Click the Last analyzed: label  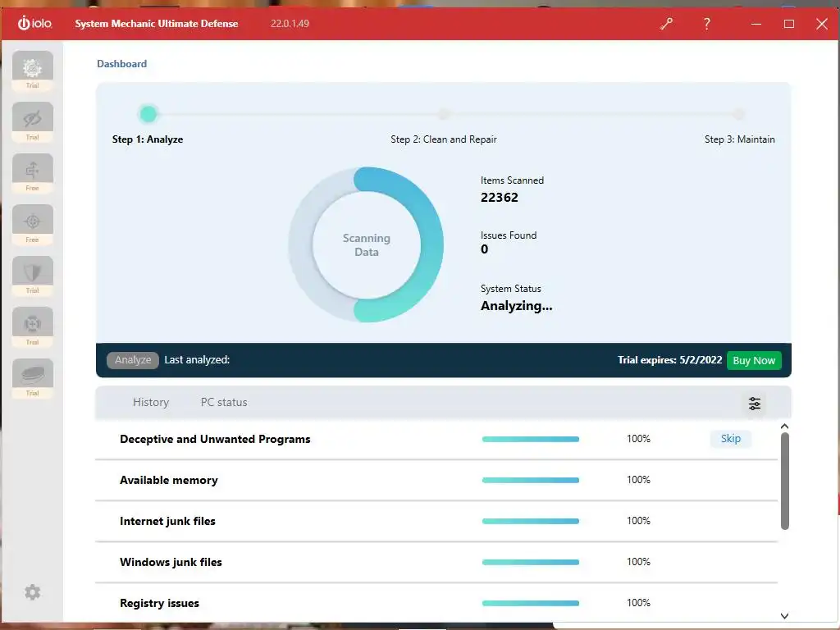(x=197, y=360)
